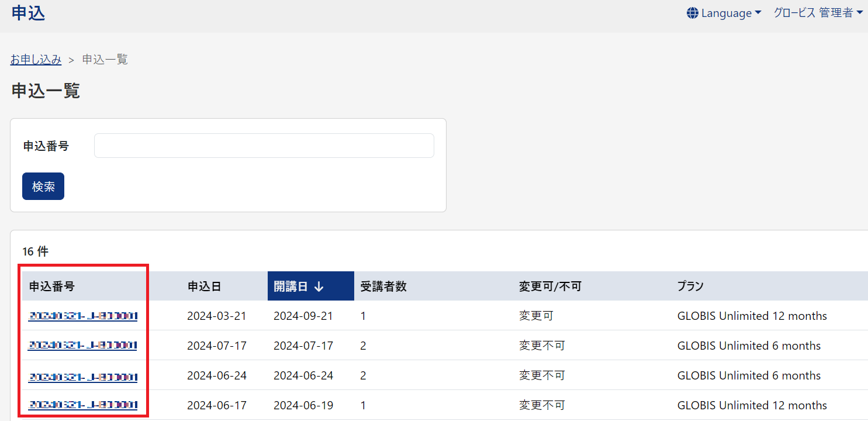Viewport: 868px width, 421px height.
Task: Click the down arrow in 開講日 header
Action: [319, 287]
